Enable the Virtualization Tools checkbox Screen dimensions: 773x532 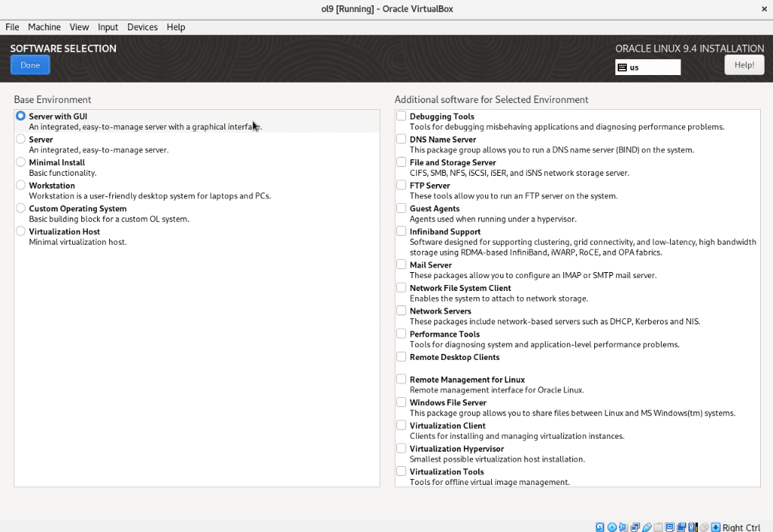pyautogui.click(x=402, y=471)
